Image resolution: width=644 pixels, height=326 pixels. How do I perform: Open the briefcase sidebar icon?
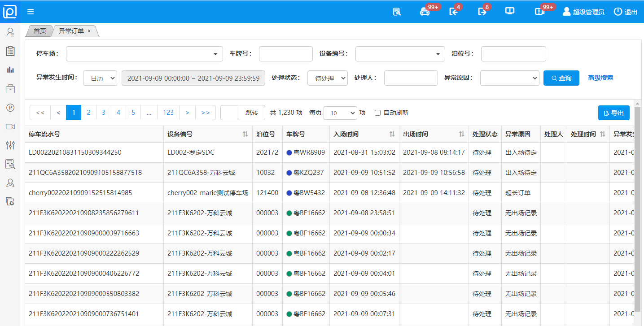10,89
